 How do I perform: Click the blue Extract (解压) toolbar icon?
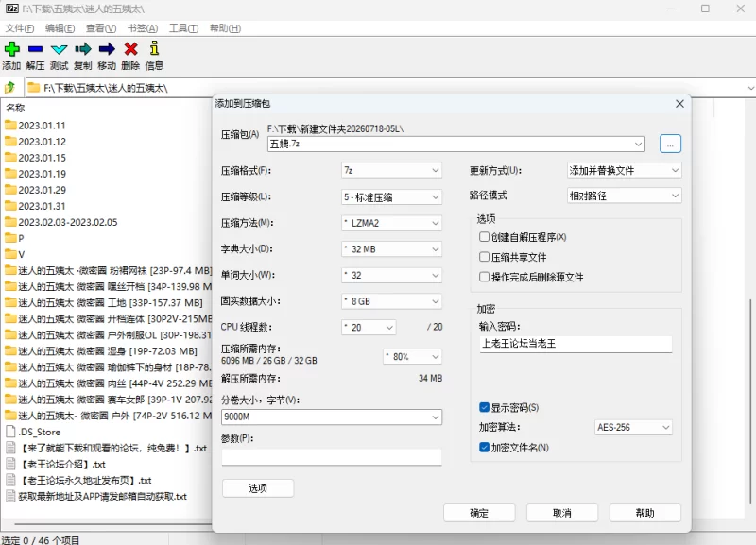35,49
